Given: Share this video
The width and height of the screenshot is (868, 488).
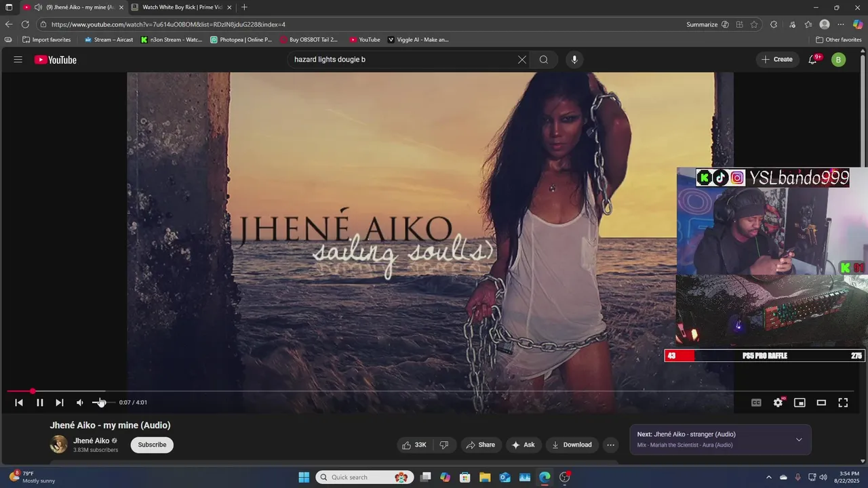Looking at the screenshot, I should click(481, 445).
